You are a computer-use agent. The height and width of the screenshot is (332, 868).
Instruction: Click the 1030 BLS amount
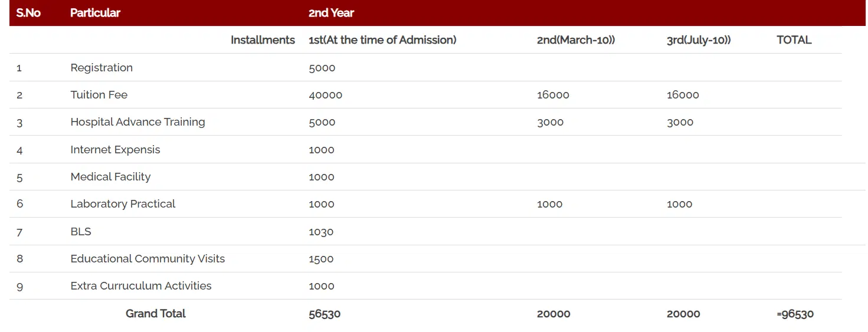coord(321,232)
